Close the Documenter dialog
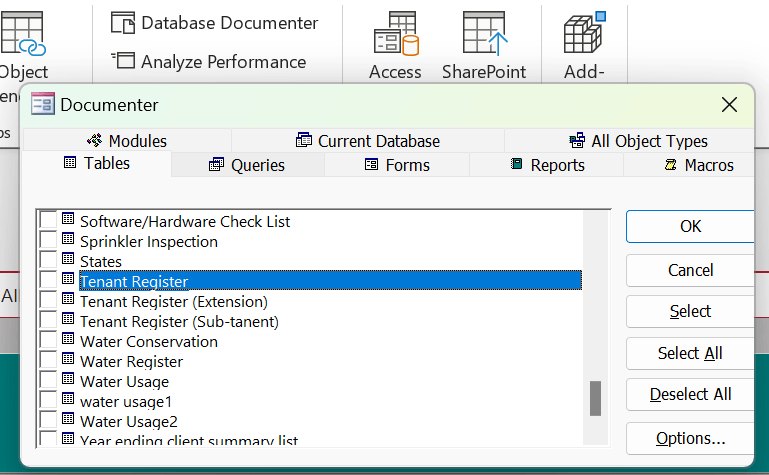Viewport: 769px width, 475px height. (729, 104)
